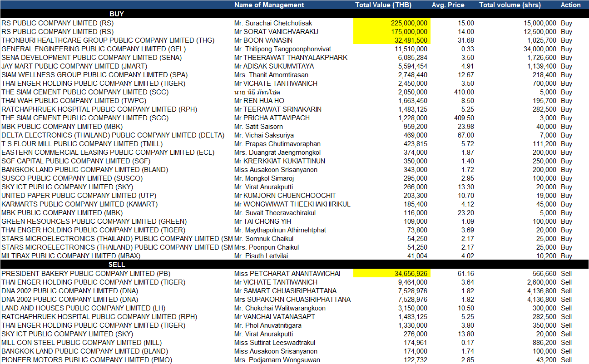
Task: Select MILL CON STEEL (MILL) company cell
Action: point(81,343)
